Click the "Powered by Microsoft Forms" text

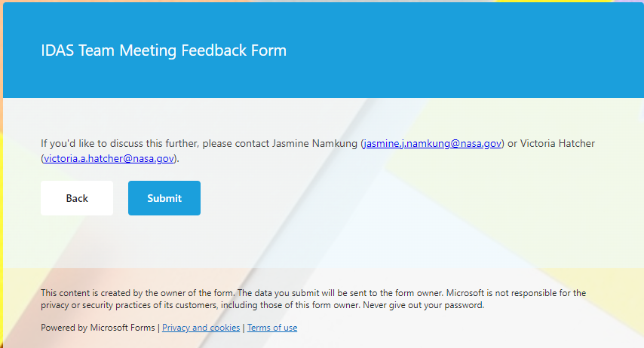point(98,328)
